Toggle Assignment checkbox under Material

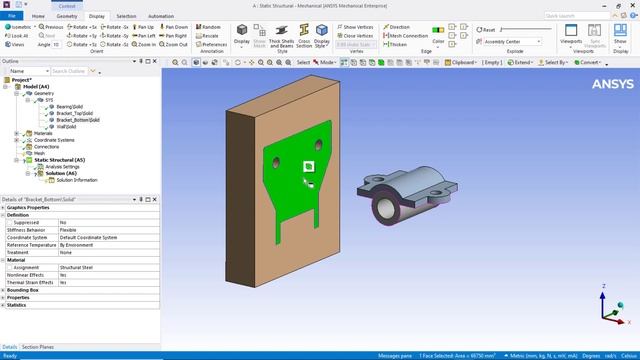point(10,268)
